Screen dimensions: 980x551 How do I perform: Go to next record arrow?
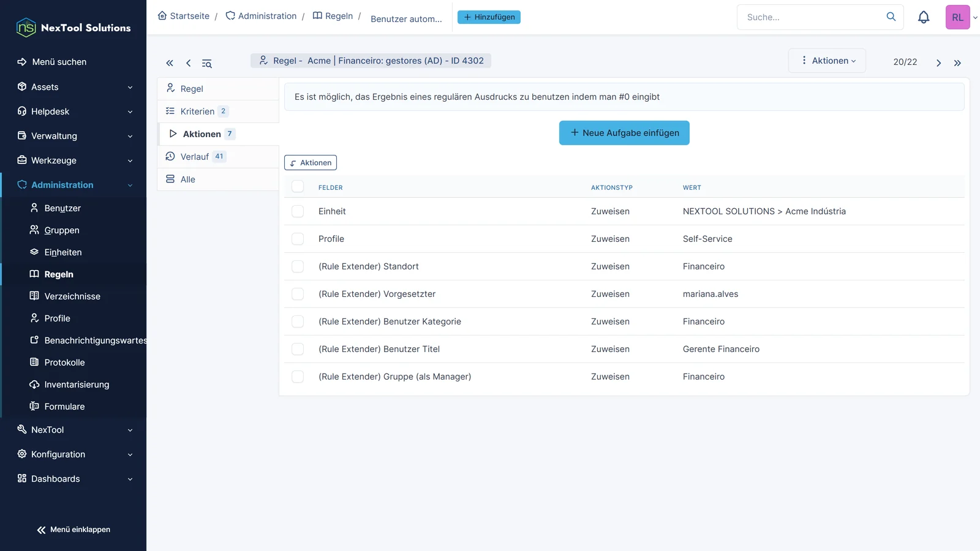pos(938,62)
